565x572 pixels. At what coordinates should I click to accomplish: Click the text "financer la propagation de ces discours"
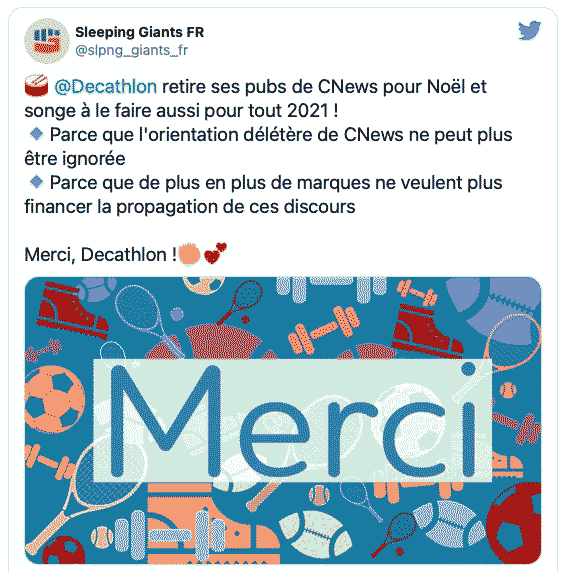(190, 207)
